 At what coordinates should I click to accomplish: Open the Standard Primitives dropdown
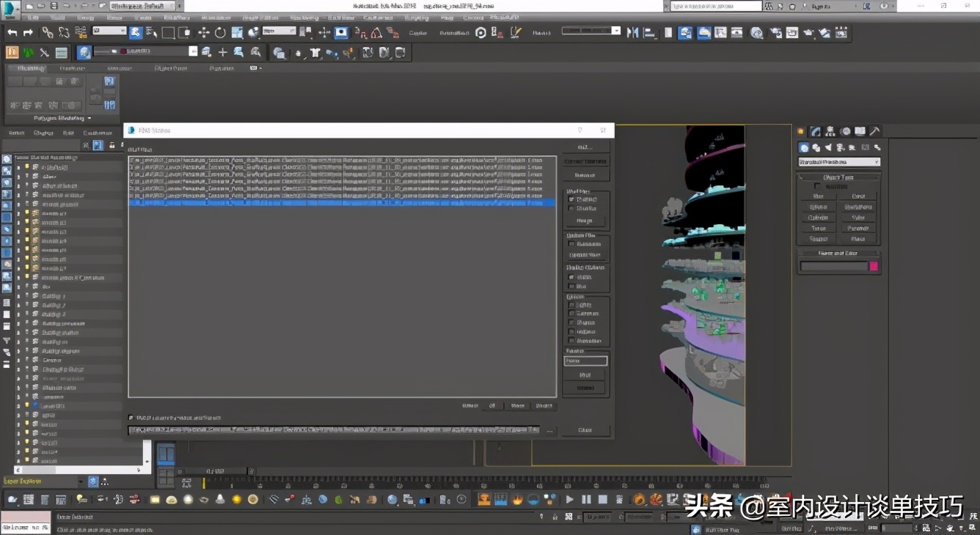coord(838,162)
